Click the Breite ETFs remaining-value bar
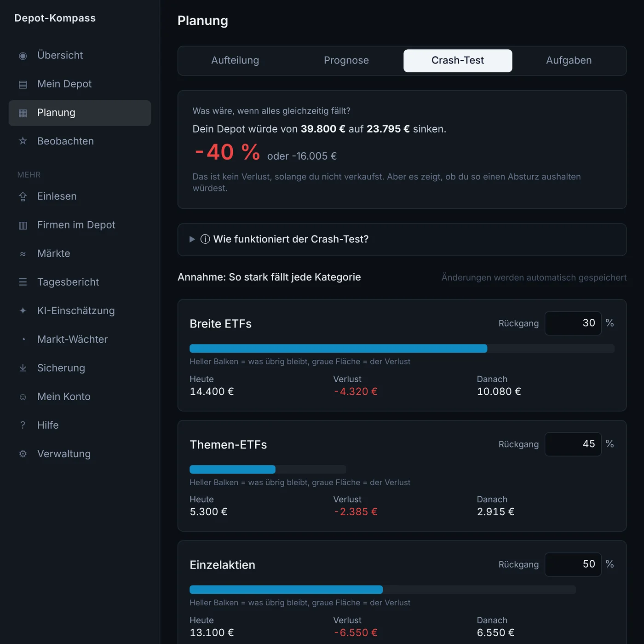The width and height of the screenshot is (644, 644). (x=338, y=349)
